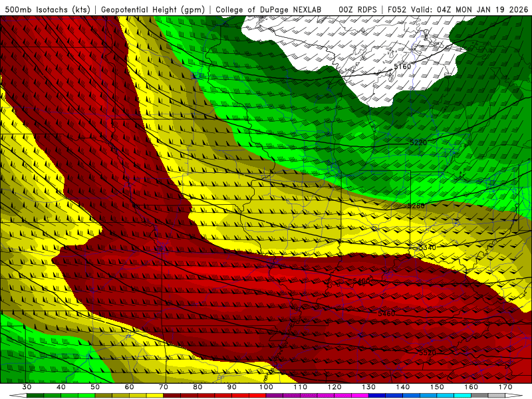Click the white right arrow end of color bar
The height and width of the screenshot is (399, 532).
[514, 396]
